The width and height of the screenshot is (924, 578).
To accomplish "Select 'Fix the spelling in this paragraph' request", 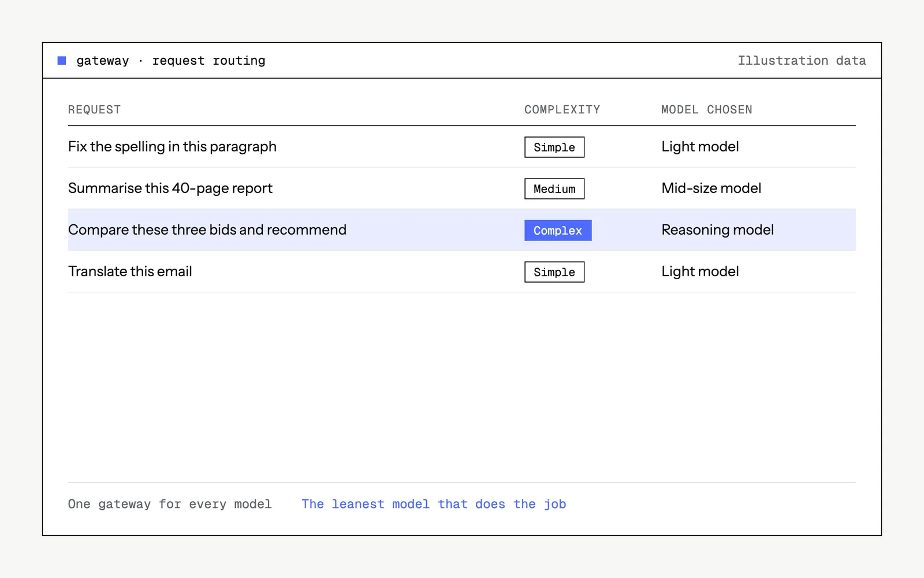I will tap(172, 147).
